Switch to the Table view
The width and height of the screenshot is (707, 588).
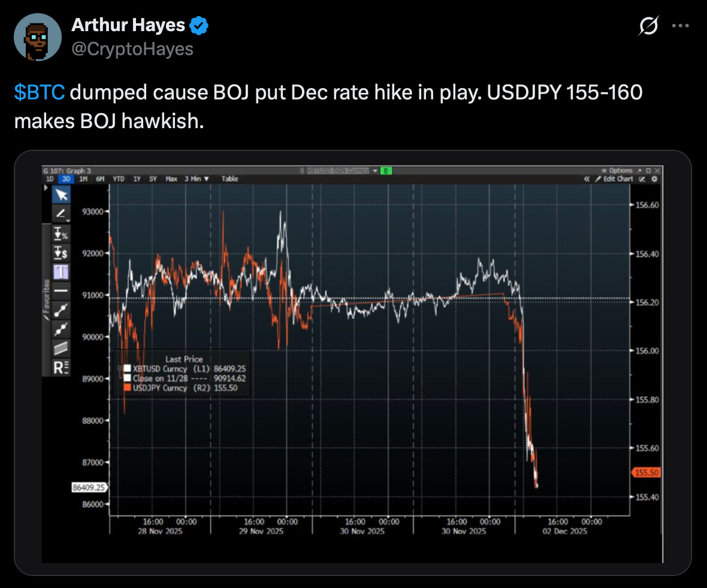pyautogui.click(x=229, y=179)
